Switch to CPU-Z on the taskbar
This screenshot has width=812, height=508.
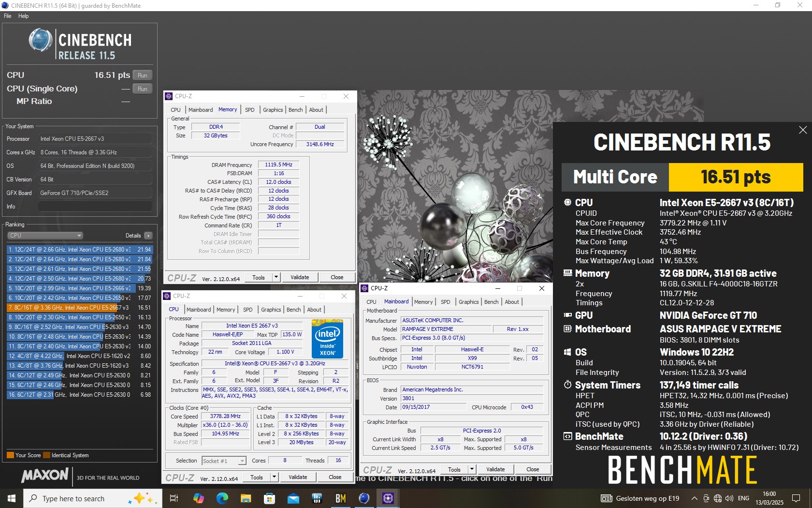point(388,498)
